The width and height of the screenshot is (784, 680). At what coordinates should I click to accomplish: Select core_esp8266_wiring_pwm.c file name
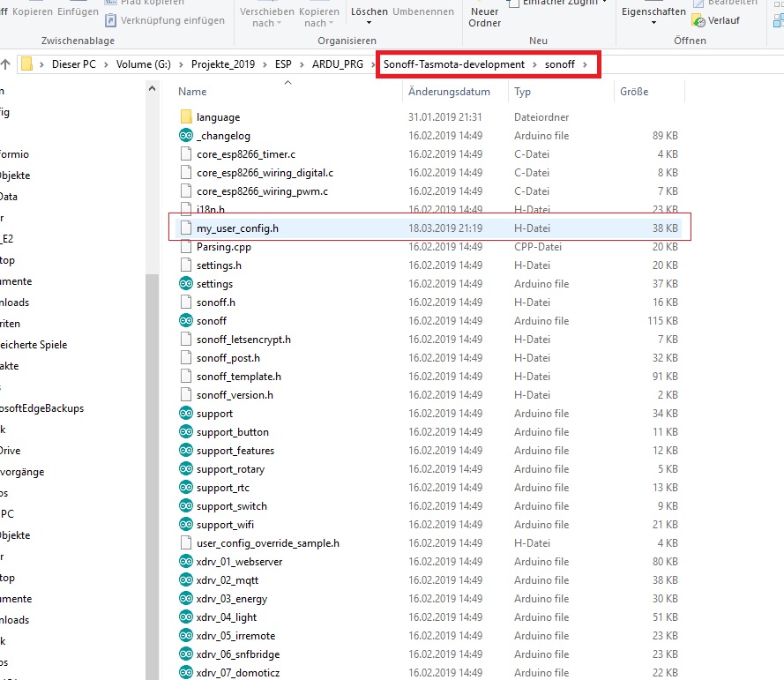tap(262, 191)
